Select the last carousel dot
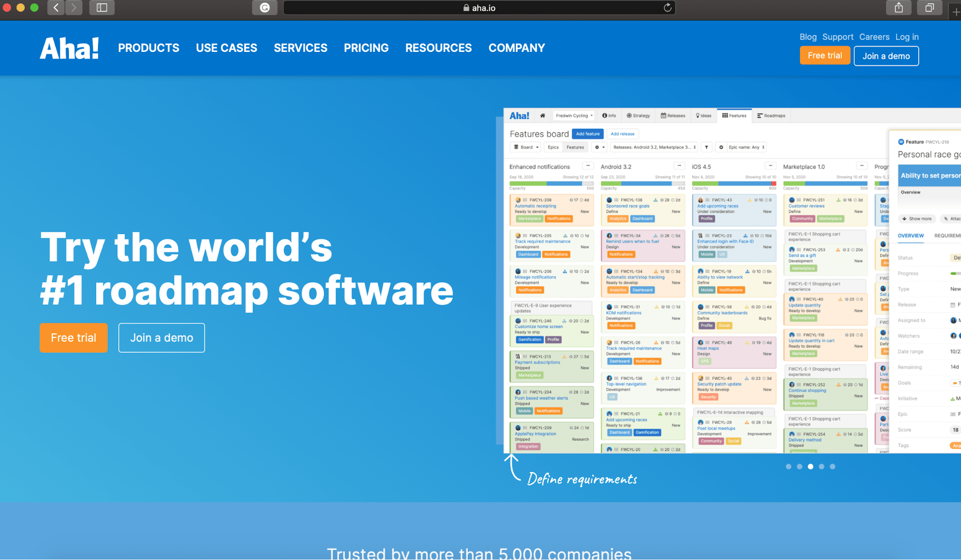The width and height of the screenshot is (961, 560). coord(833,467)
